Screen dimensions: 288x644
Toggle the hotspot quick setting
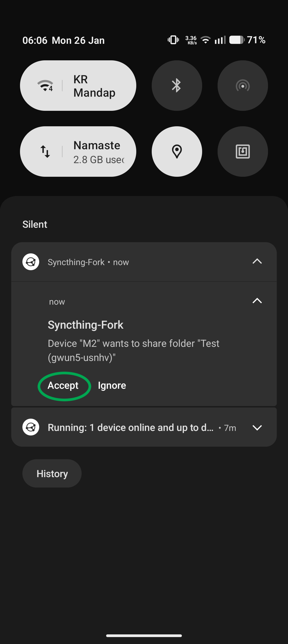pos(242,85)
